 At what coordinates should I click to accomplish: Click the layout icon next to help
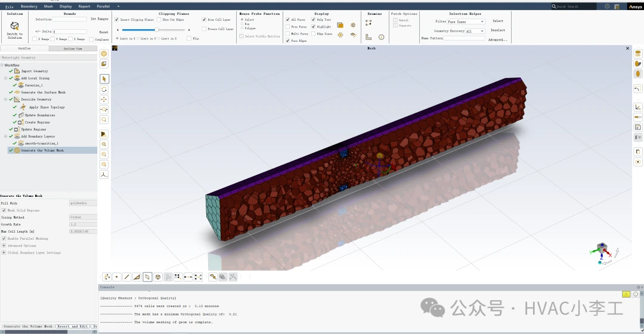click(x=617, y=6)
